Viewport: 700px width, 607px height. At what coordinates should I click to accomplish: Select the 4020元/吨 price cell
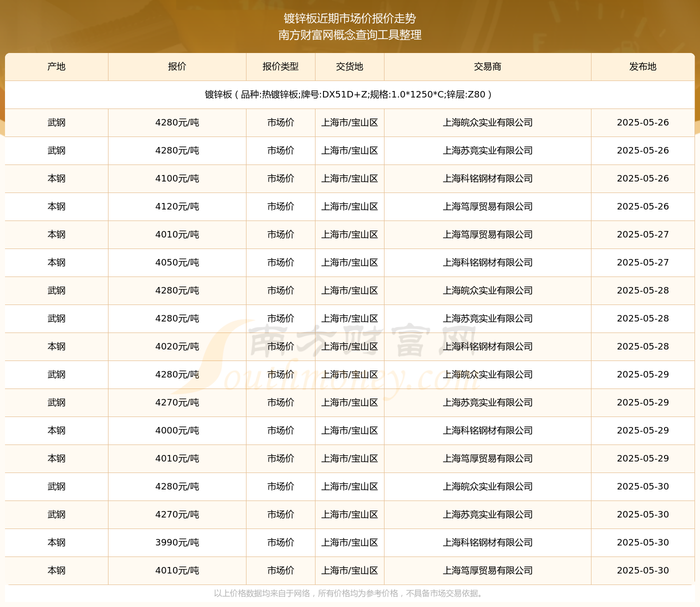click(x=177, y=346)
